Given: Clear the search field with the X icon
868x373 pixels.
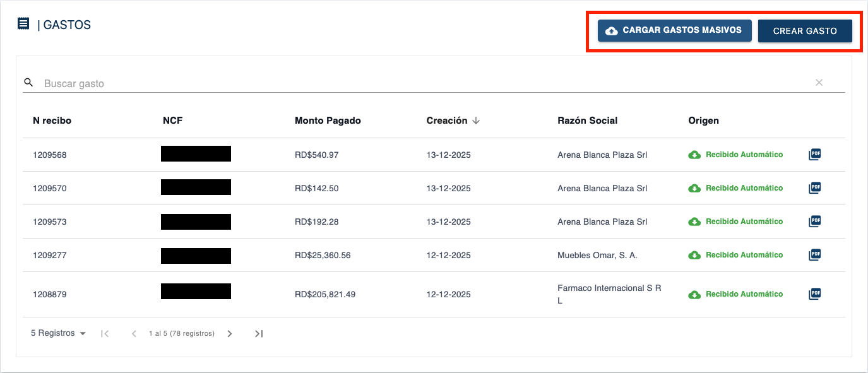Looking at the screenshot, I should pyautogui.click(x=819, y=83).
